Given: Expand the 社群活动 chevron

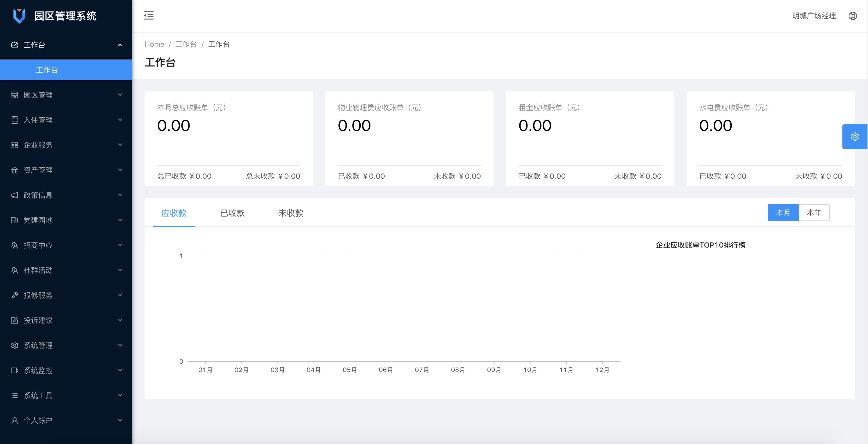Looking at the screenshot, I should [x=120, y=270].
